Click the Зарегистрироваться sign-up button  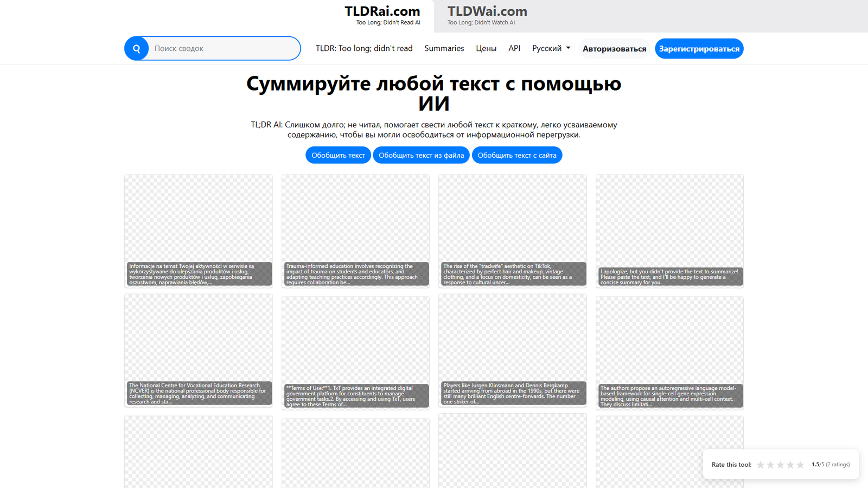(699, 49)
